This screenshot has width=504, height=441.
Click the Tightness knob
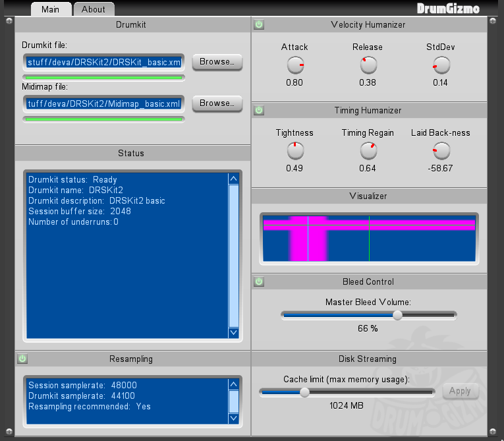[x=295, y=151]
